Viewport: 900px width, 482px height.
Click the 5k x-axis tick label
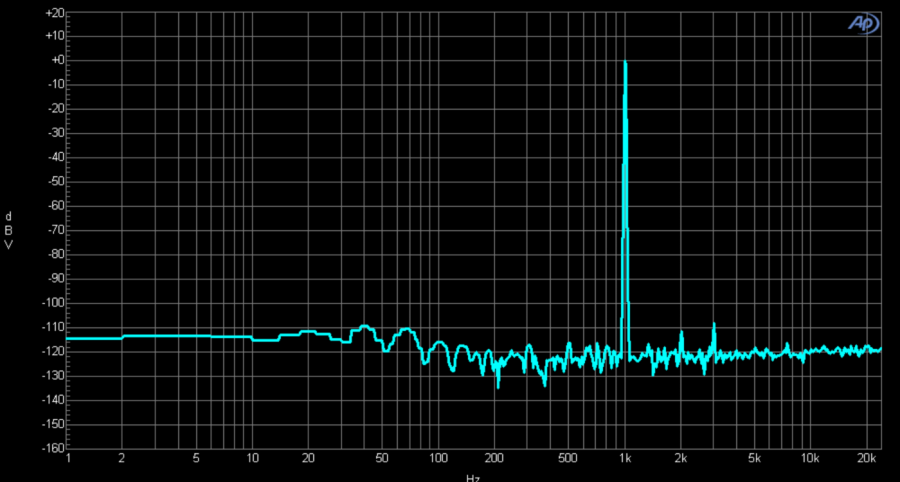tap(755, 459)
